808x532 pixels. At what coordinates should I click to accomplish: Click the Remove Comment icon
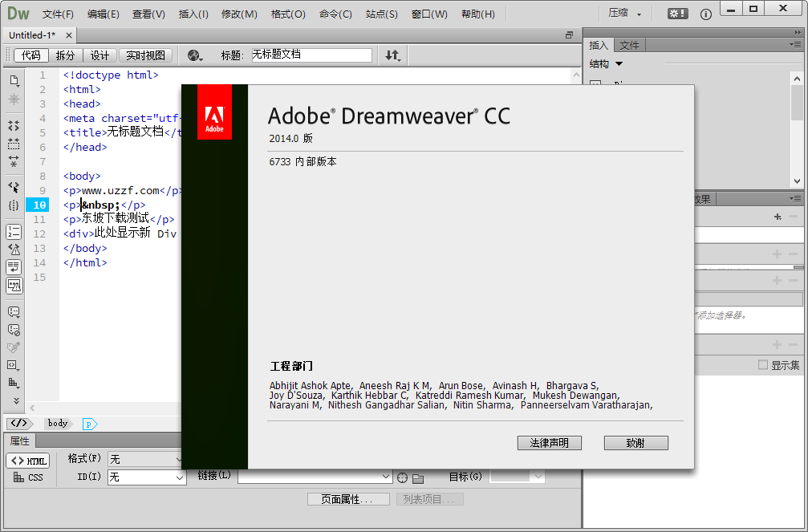pyautogui.click(x=14, y=330)
